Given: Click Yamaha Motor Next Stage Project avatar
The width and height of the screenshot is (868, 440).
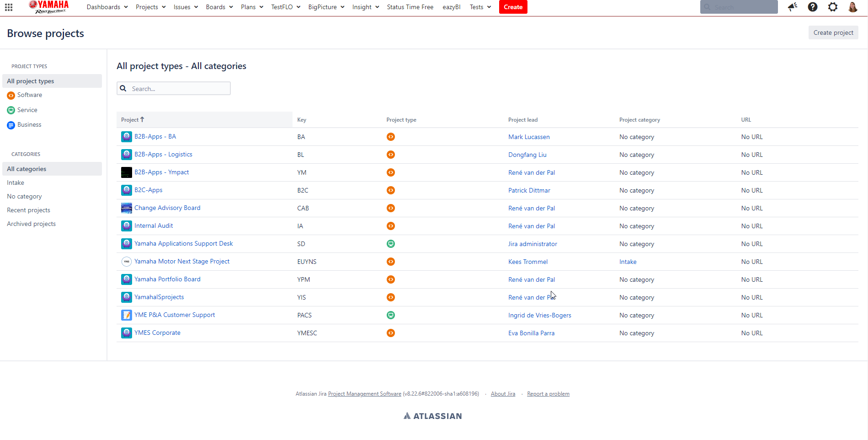Looking at the screenshot, I should pos(127,262).
